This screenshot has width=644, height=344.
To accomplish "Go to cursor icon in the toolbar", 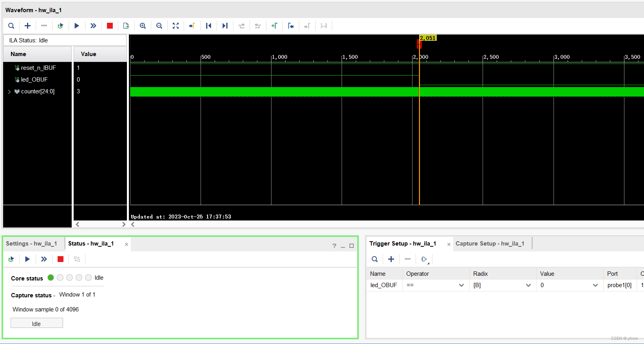I will click(192, 26).
